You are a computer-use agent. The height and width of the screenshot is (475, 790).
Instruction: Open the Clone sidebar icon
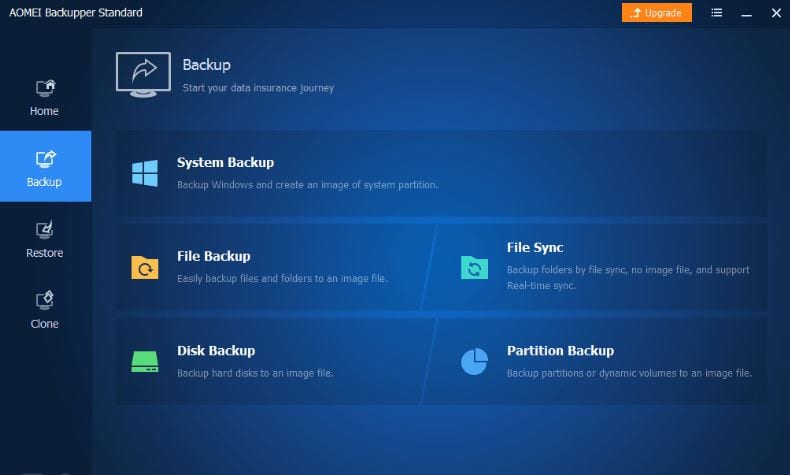tap(45, 301)
